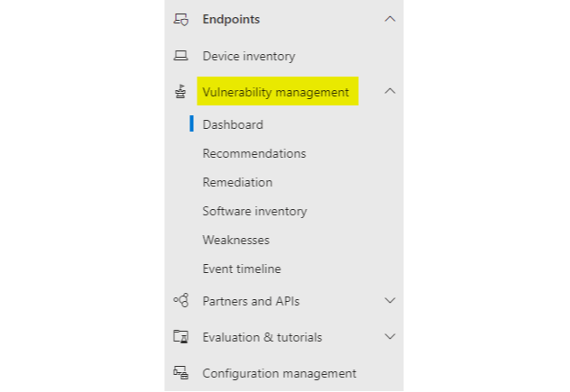Select the Weaknesses menu item
The image size is (570, 392).
[x=236, y=240]
